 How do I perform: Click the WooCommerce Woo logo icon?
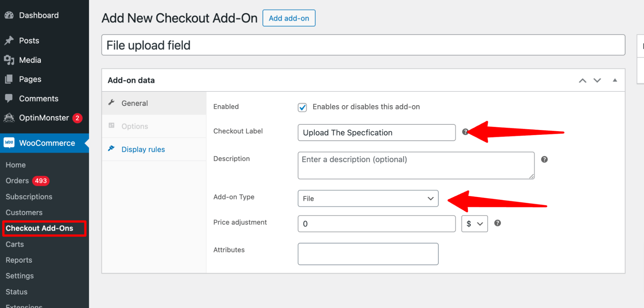pyautogui.click(x=9, y=143)
